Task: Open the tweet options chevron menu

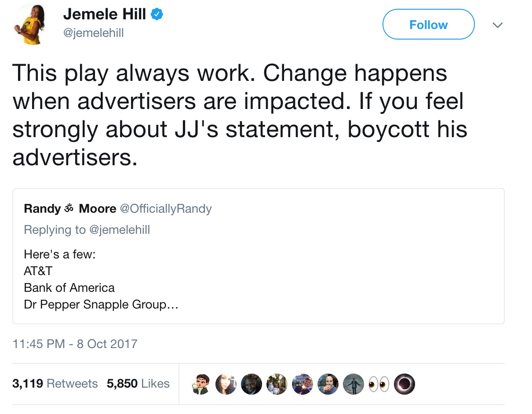Action: click(497, 25)
